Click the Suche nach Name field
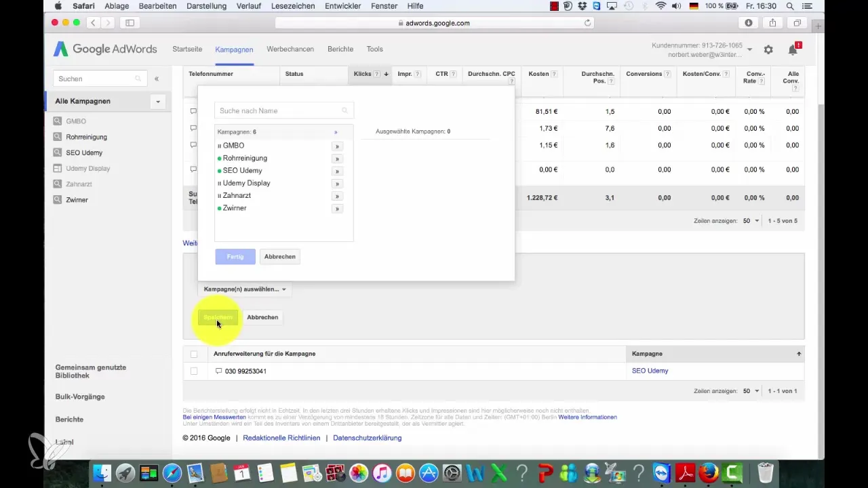Image resolution: width=868 pixels, height=488 pixels. (284, 110)
